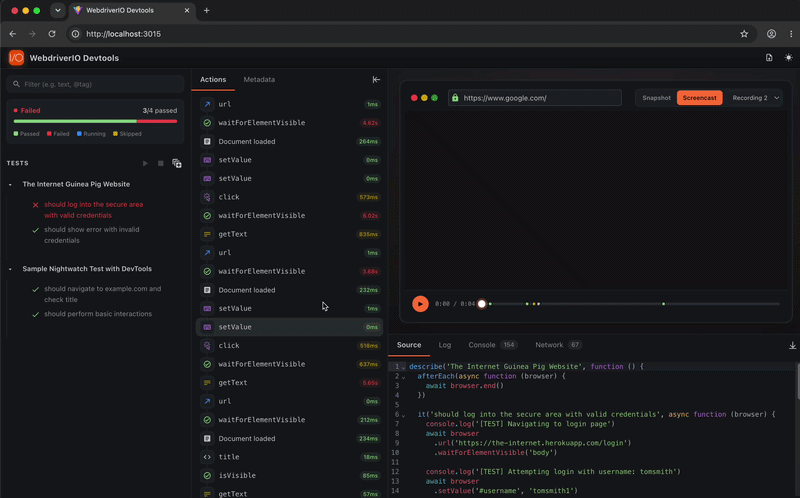Screen dimensions: 800x498
Task: Click the screencast scrubber handle
Action: coord(482,304)
